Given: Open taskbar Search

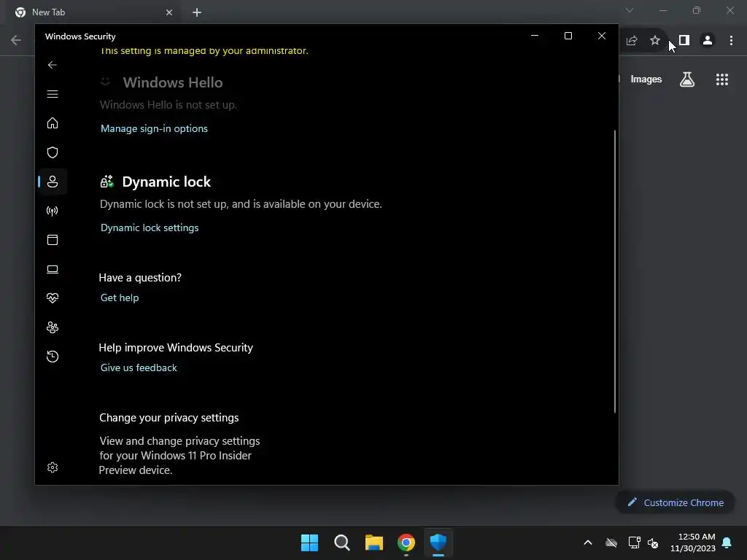Looking at the screenshot, I should point(342,542).
